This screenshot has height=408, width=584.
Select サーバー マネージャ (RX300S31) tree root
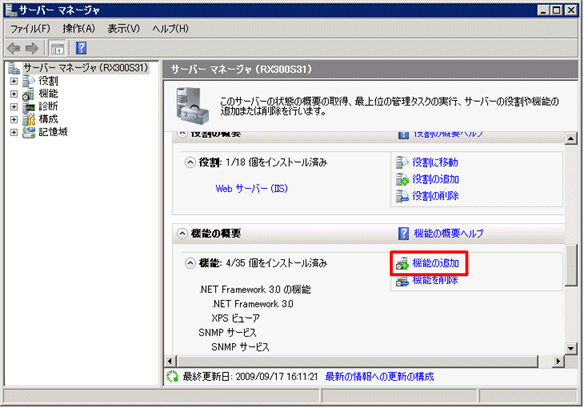click(x=86, y=68)
